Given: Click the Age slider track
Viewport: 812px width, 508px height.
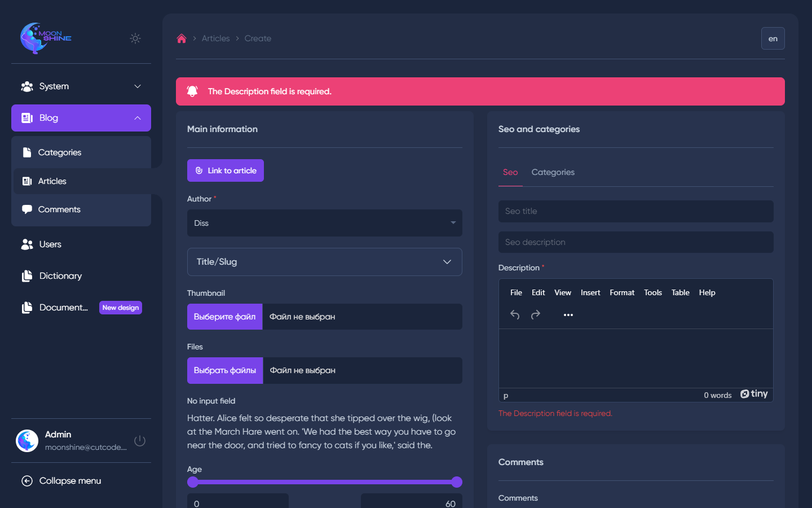Looking at the screenshot, I should pos(325,482).
